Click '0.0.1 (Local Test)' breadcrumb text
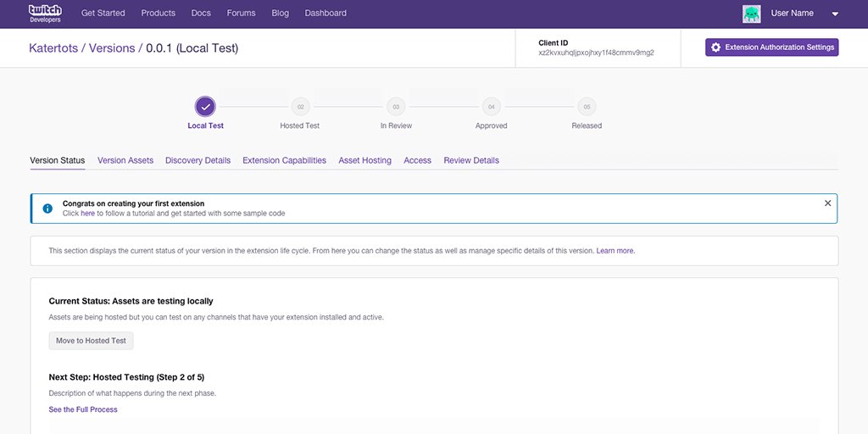 192,48
